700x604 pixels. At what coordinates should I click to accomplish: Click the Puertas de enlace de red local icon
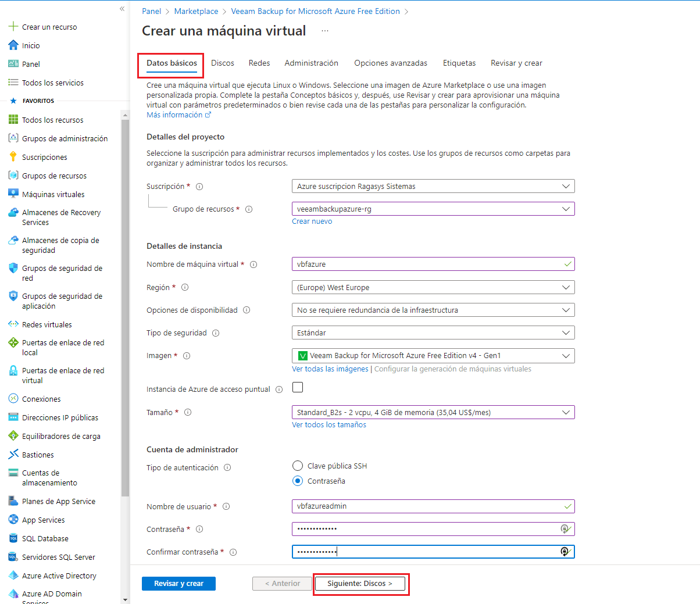pos(13,343)
